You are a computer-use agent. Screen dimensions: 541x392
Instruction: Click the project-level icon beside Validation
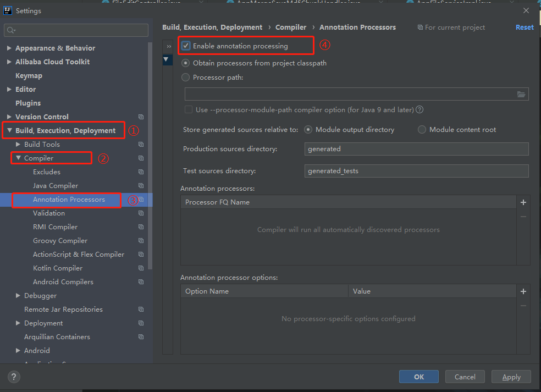coord(141,213)
